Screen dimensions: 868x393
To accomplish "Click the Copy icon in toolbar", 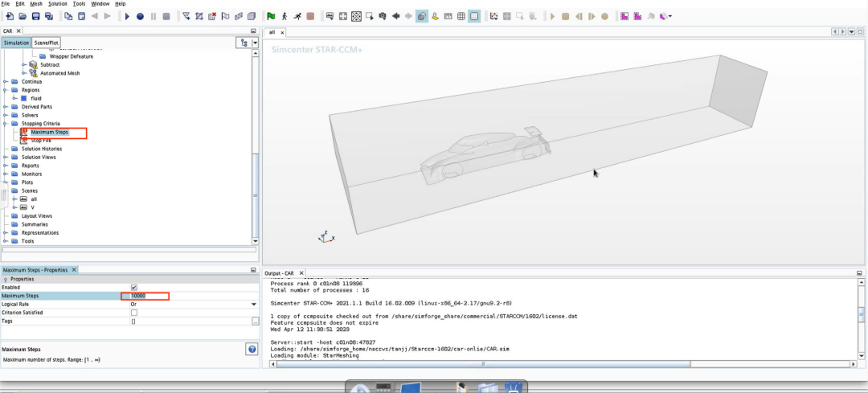I will (68, 17).
